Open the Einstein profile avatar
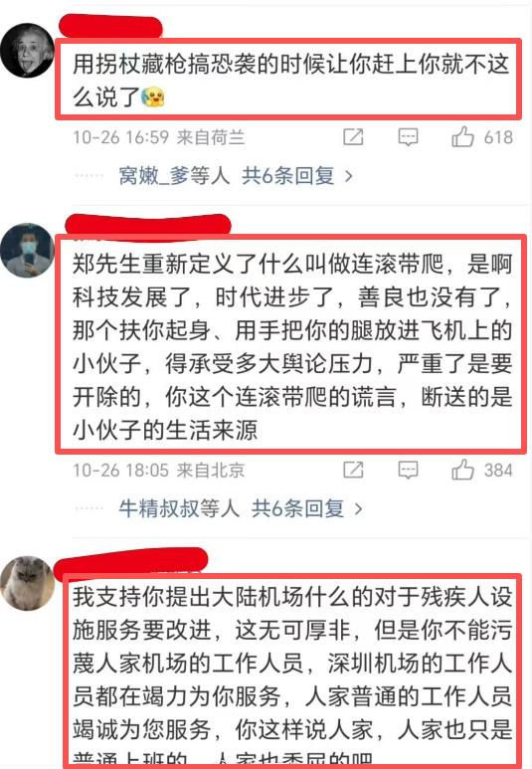Viewport: 532px width, 769px height. tap(27, 51)
